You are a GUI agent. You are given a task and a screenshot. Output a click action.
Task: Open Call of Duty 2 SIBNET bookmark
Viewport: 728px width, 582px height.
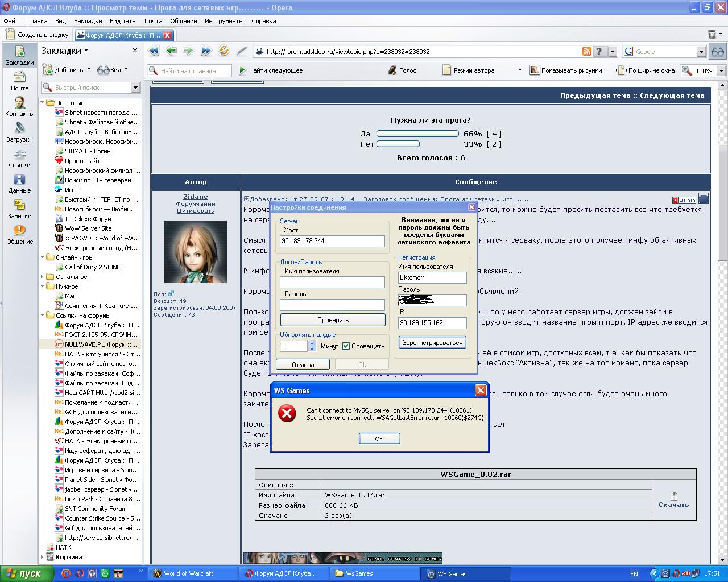click(94, 267)
